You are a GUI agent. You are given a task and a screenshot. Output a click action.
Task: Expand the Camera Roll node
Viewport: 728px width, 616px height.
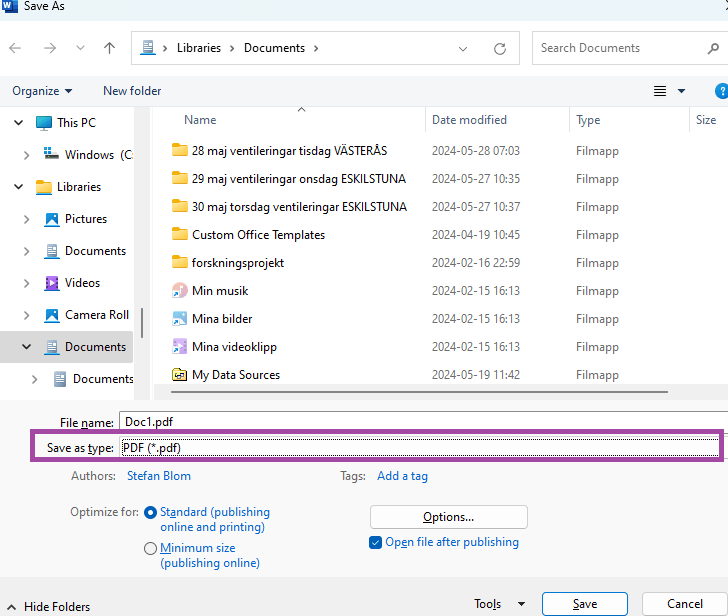coord(26,315)
